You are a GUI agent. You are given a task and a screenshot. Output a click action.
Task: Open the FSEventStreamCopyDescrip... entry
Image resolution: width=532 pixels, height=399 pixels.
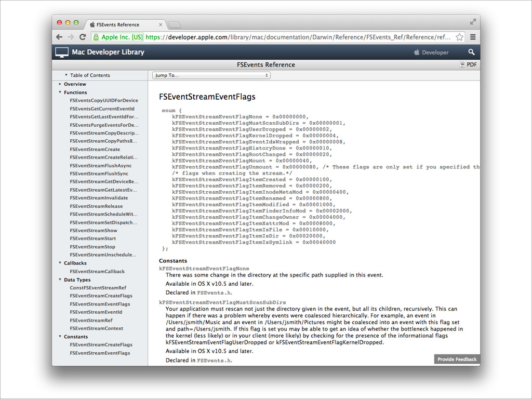point(104,133)
